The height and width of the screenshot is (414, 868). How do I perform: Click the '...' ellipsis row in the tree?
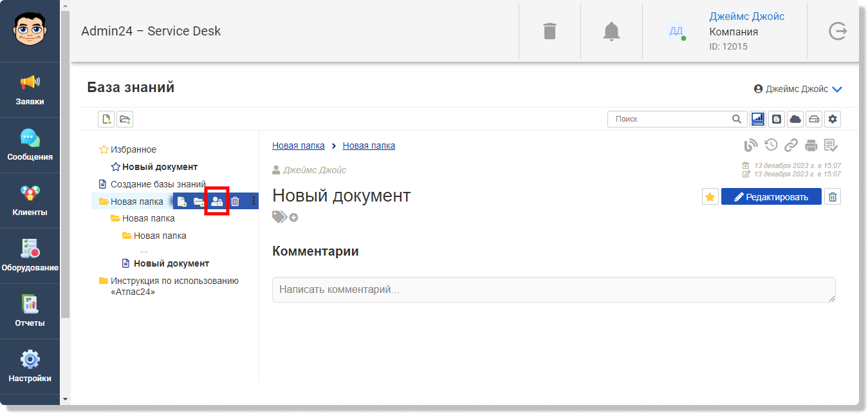point(143,250)
